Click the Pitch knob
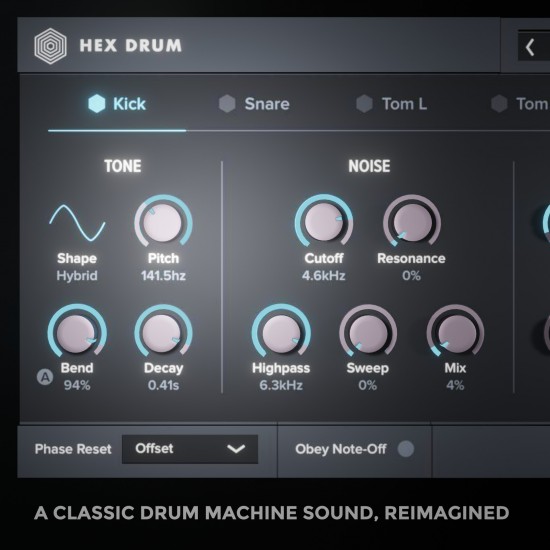The width and height of the screenshot is (550, 550). tap(163, 222)
